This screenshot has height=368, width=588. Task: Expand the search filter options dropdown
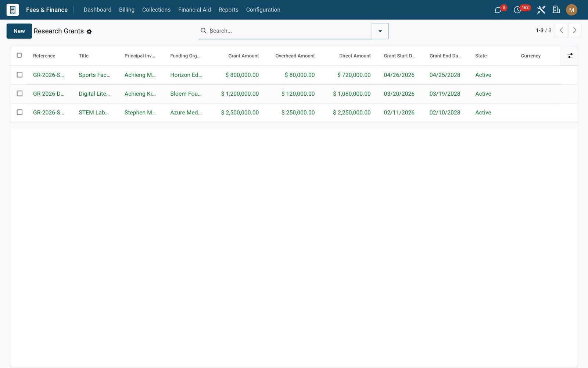(380, 31)
